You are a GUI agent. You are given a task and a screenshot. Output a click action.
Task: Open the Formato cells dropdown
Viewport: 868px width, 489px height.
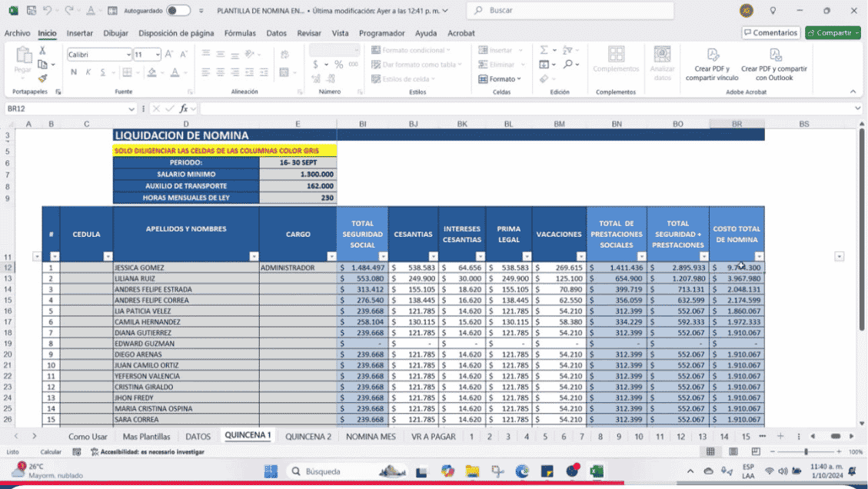click(x=500, y=79)
